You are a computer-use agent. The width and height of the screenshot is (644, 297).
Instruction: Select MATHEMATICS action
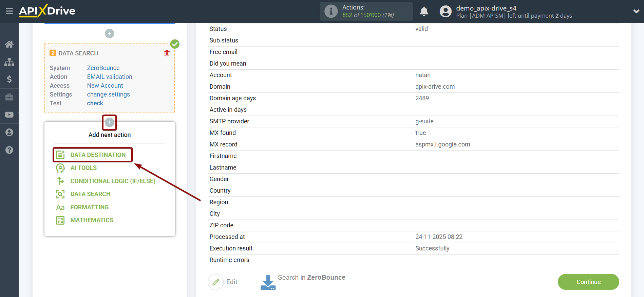[x=92, y=220]
